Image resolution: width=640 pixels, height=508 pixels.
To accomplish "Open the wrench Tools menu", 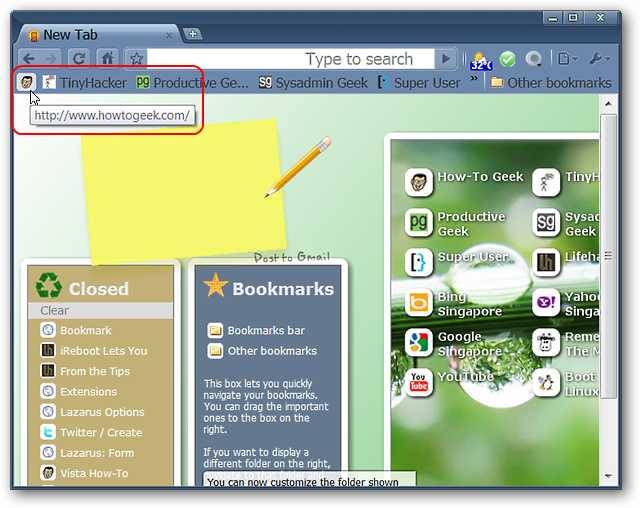I will point(599,59).
